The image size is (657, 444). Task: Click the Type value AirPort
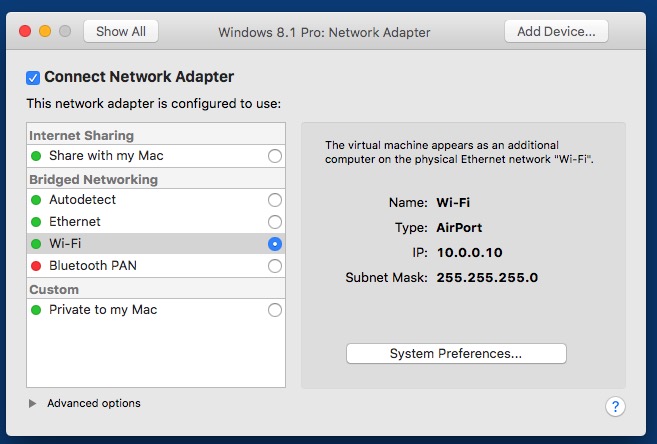pyautogui.click(x=459, y=228)
